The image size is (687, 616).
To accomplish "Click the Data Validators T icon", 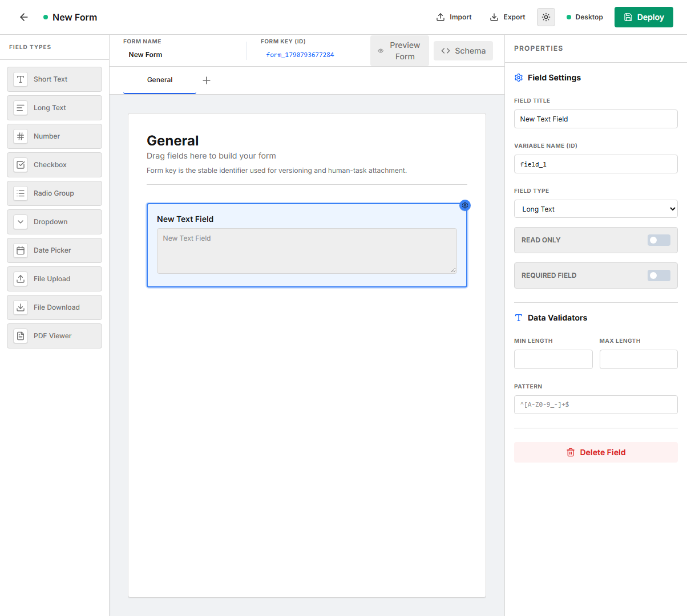I will click(519, 318).
